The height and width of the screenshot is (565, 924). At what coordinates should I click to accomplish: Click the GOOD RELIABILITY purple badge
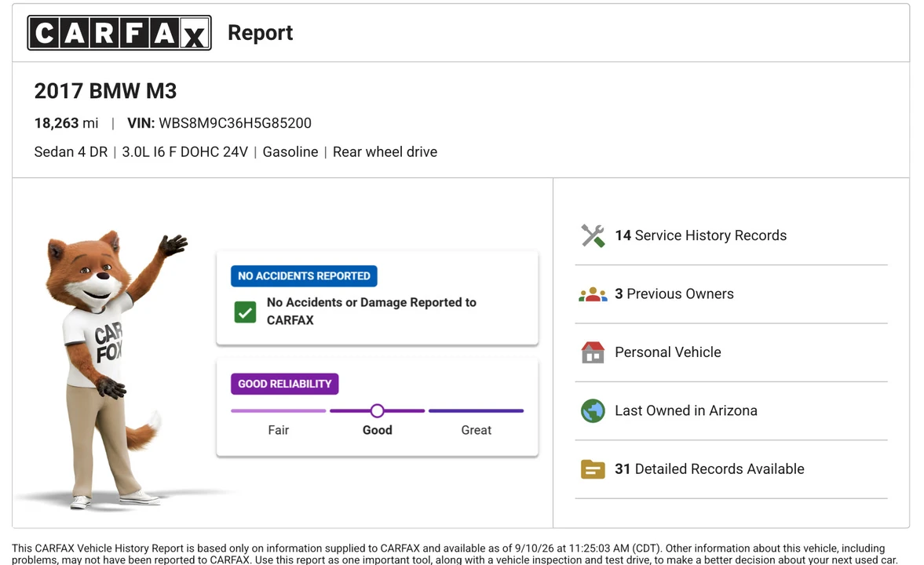pos(285,385)
